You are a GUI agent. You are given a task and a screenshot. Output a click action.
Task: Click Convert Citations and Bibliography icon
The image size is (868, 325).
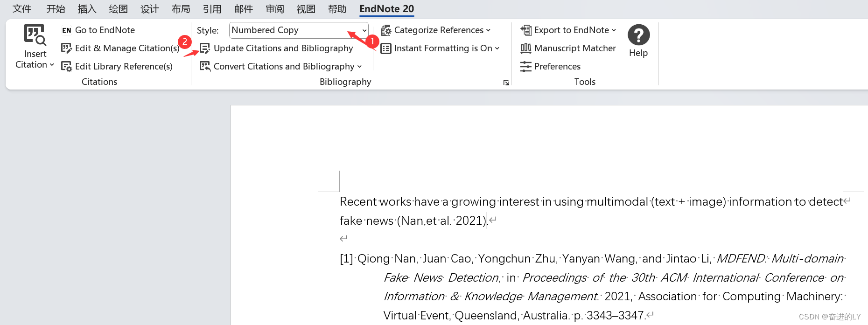pos(205,67)
